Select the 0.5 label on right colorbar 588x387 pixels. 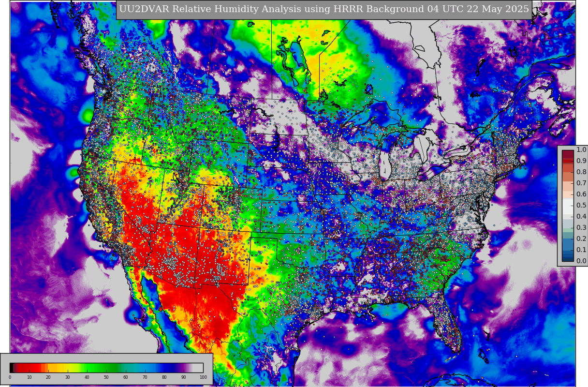click(581, 206)
